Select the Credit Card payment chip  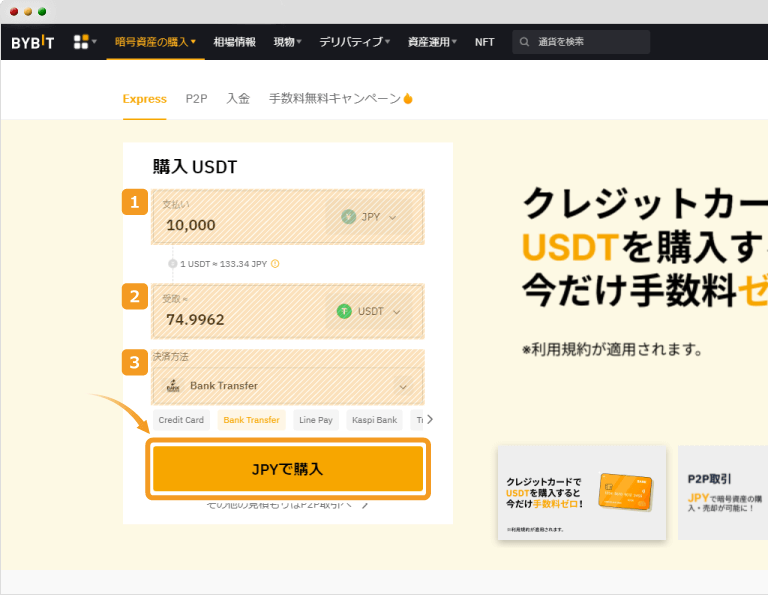pyautogui.click(x=181, y=420)
